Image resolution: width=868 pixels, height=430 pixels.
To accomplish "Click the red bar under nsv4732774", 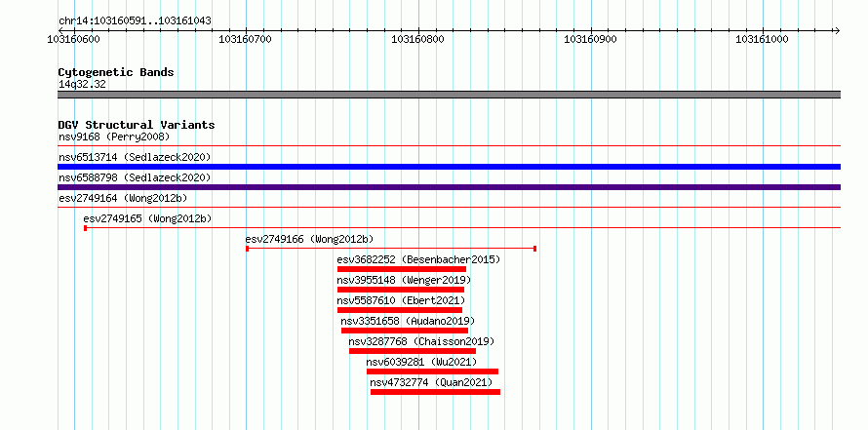I will point(435,392).
